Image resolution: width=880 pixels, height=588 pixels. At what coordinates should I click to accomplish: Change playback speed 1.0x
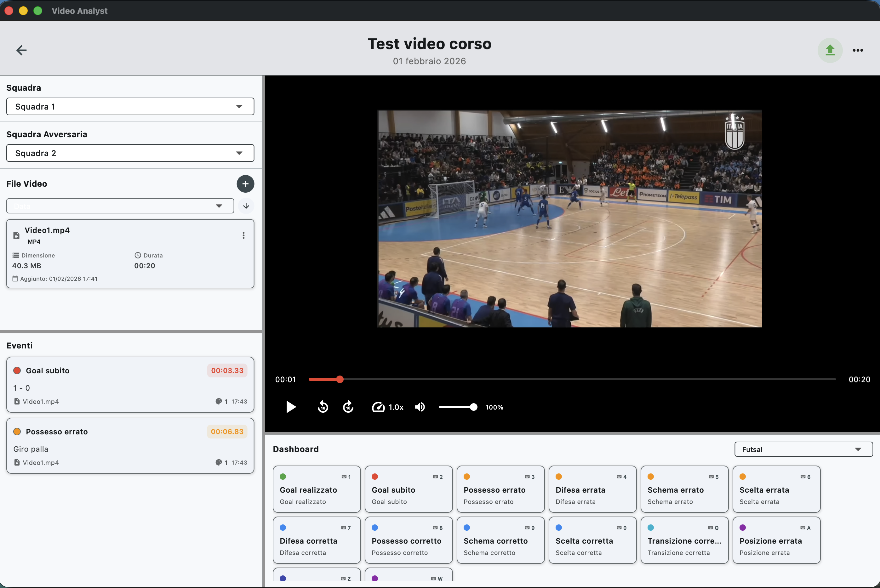click(387, 407)
